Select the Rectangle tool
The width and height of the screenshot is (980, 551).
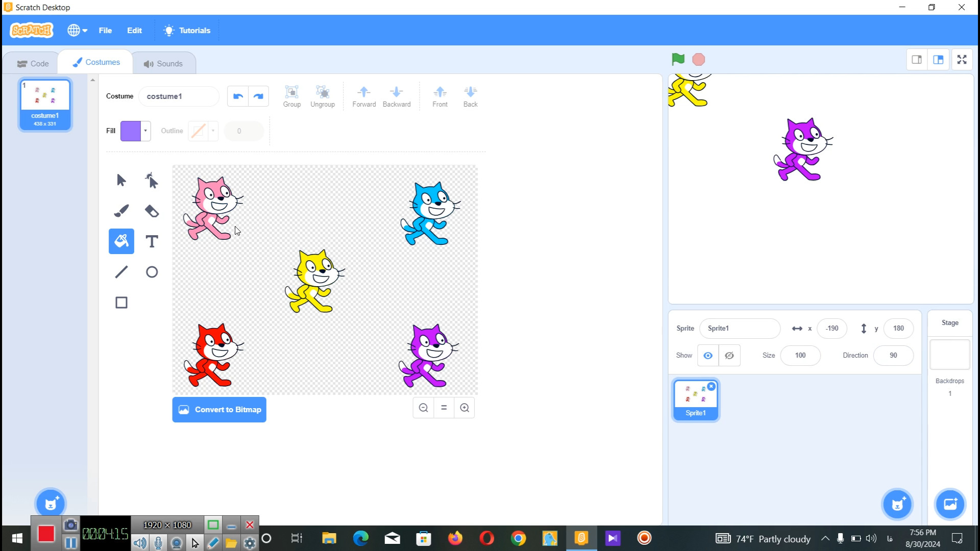tap(121, 303)
